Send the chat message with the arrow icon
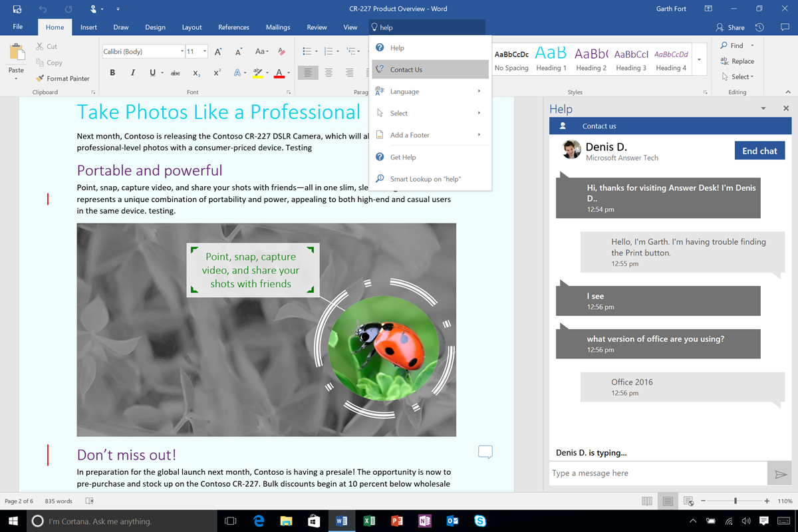 tap(780, 473)
